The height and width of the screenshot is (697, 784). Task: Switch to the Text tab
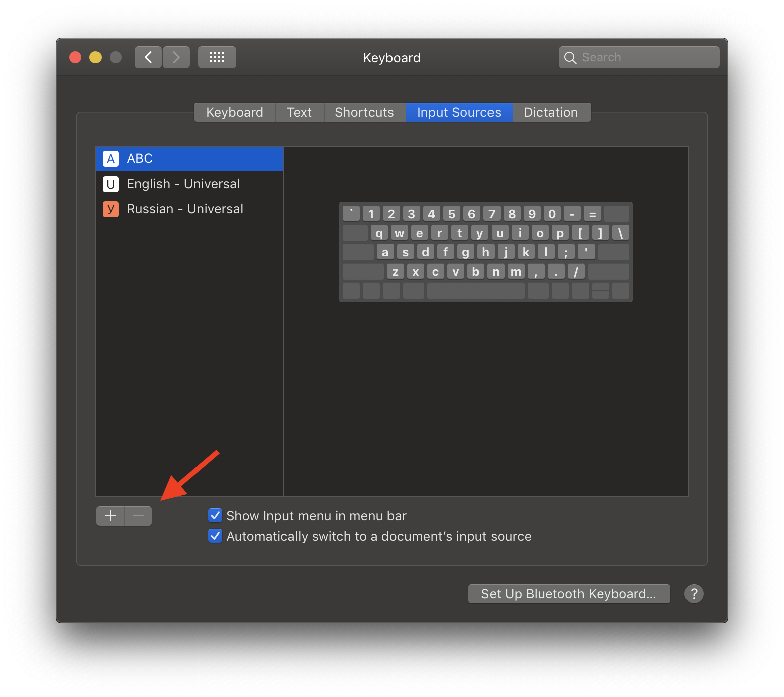click(x=300, y=112)
